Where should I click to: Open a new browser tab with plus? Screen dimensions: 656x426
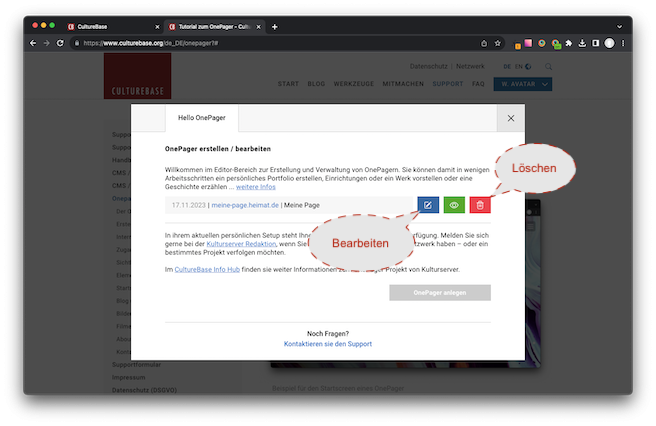[x=275, y=26]
